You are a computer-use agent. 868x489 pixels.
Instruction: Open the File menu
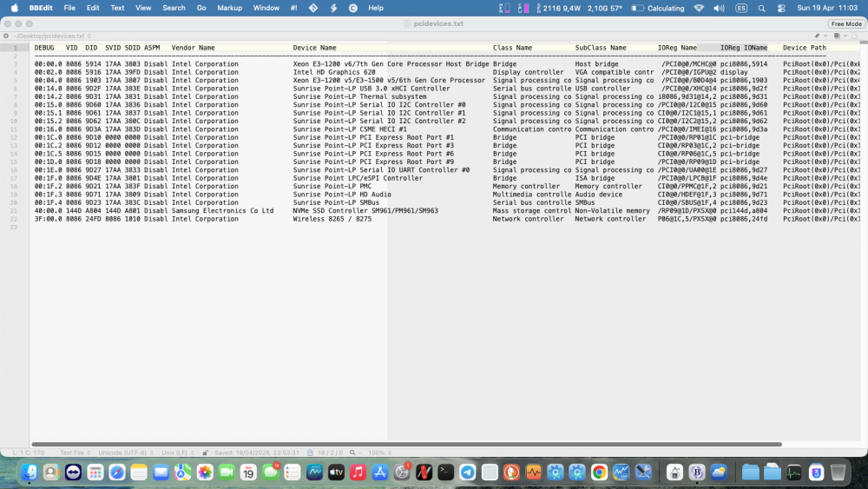pyautogui.click(x=69, y=8)
